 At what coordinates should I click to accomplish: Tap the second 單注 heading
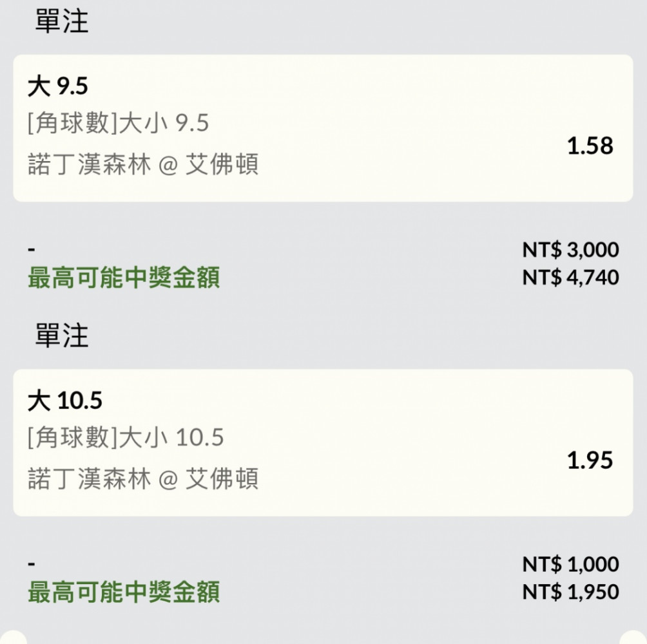point(62,336)
